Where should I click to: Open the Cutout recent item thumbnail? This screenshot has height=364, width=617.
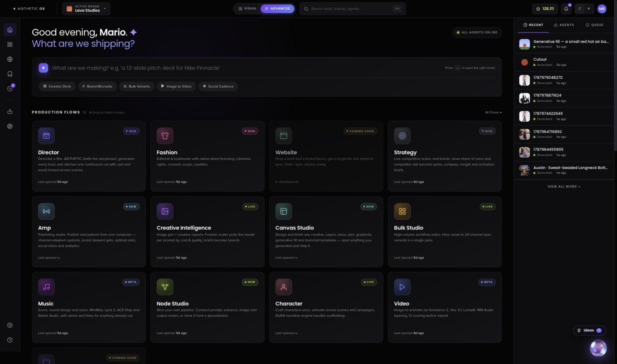click(524, 62)
